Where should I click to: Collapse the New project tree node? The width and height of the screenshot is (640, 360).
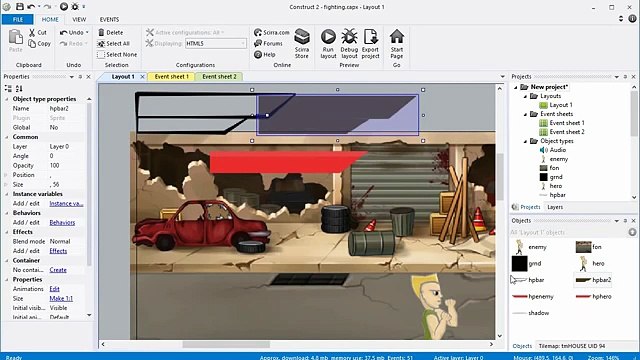(x=516, y=87)
